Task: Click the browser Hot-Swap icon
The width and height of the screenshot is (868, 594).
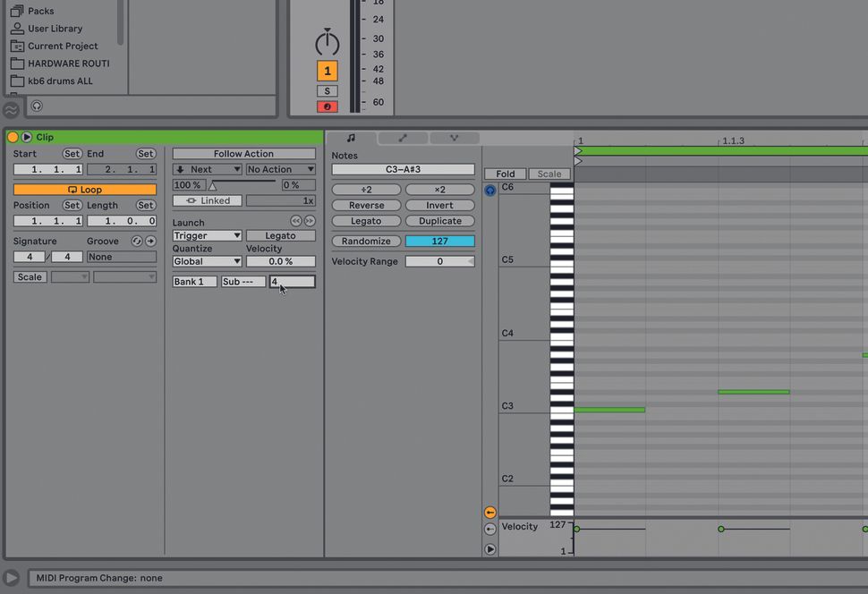Action: 12,108
